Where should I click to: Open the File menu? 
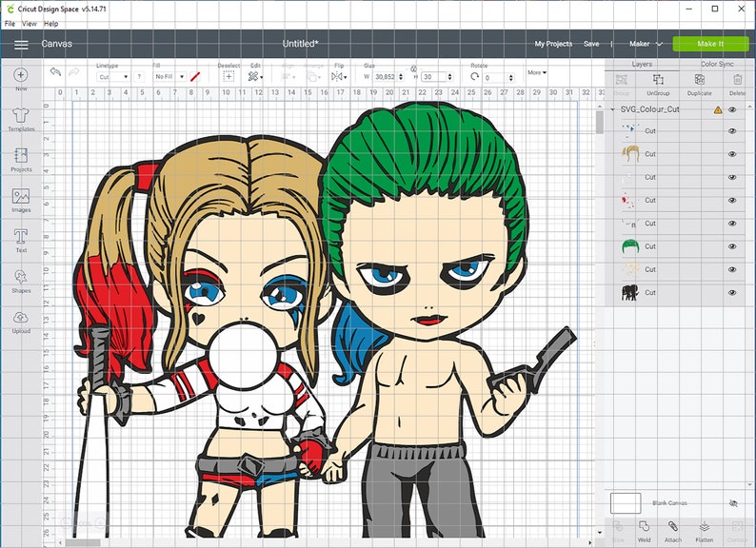(10, 24)
